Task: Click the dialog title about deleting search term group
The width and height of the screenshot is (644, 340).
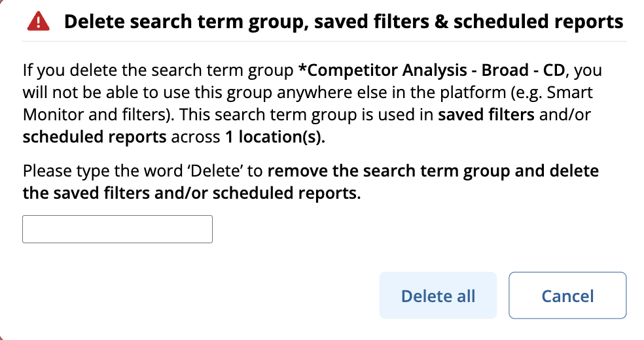Action: pos(344,22)
